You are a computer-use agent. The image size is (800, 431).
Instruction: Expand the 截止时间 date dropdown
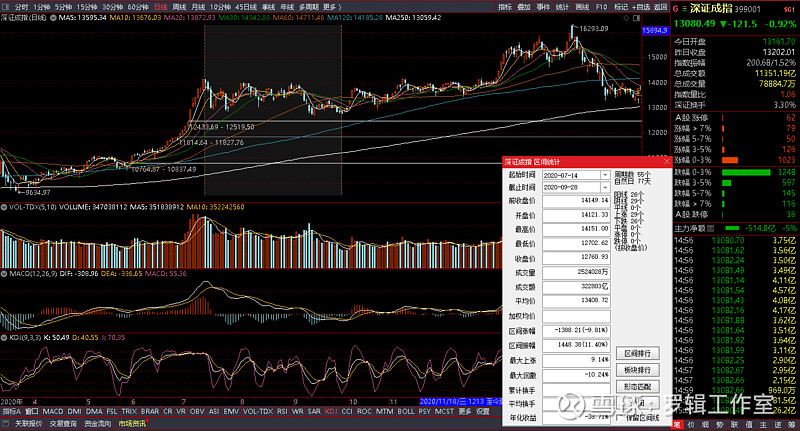pos(605,187)
